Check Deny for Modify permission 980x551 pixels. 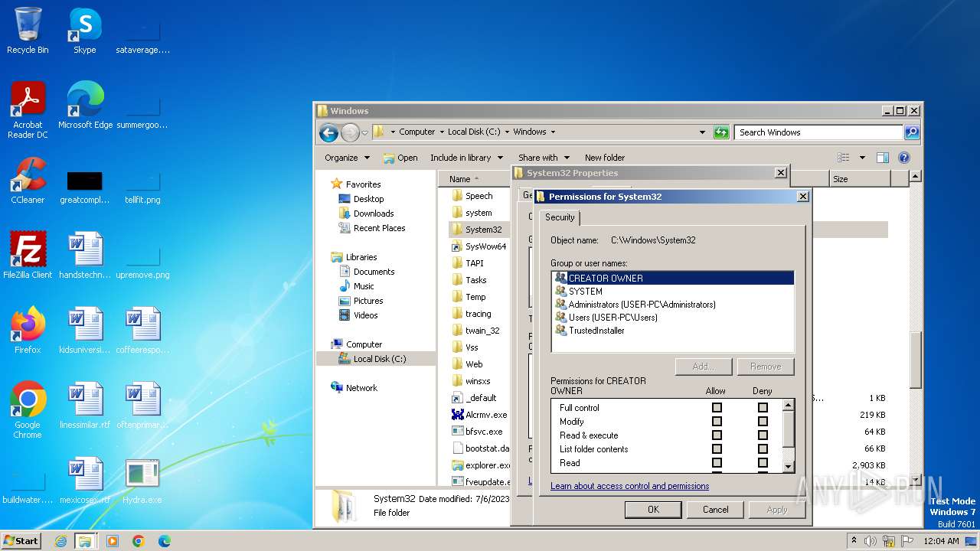pos(763,422)
